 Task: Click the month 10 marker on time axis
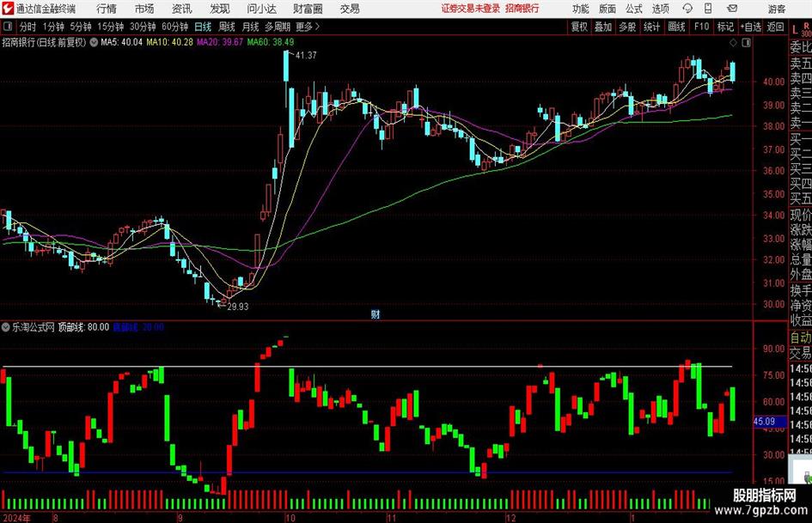[290, 518]
